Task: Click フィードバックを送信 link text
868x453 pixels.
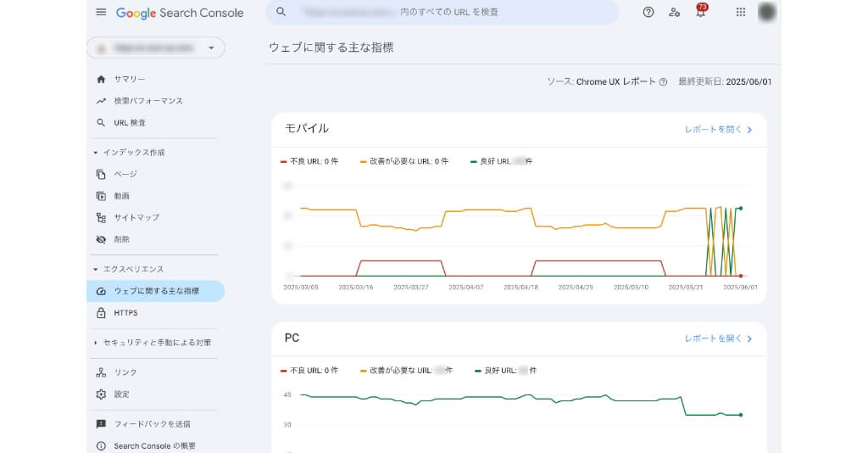Action: (153, 424)
